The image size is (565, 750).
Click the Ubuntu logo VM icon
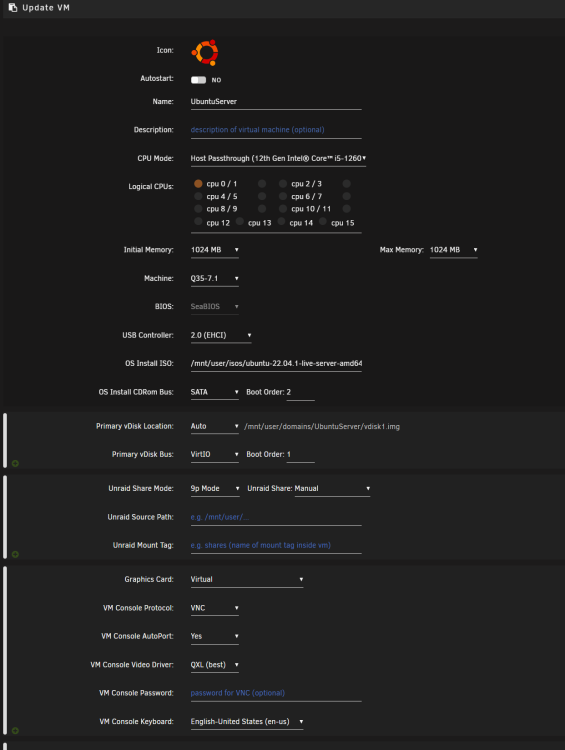[x=205, y=53]
